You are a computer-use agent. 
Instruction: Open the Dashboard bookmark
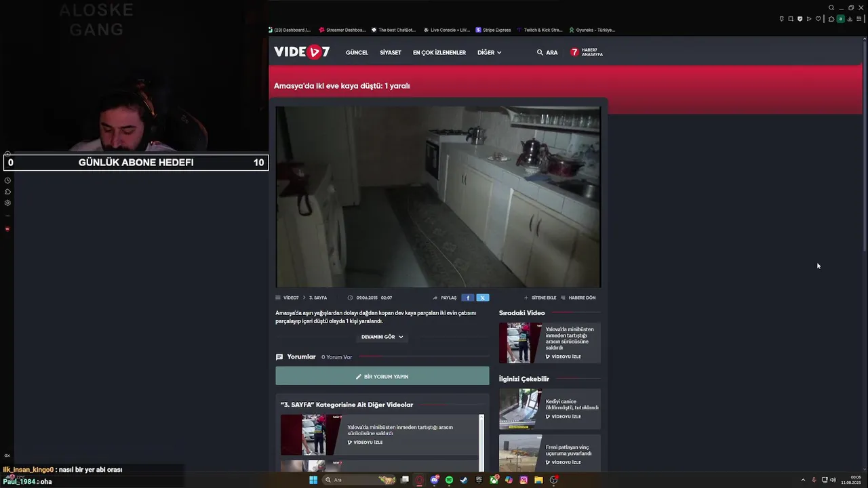click(x=290, y=30)
